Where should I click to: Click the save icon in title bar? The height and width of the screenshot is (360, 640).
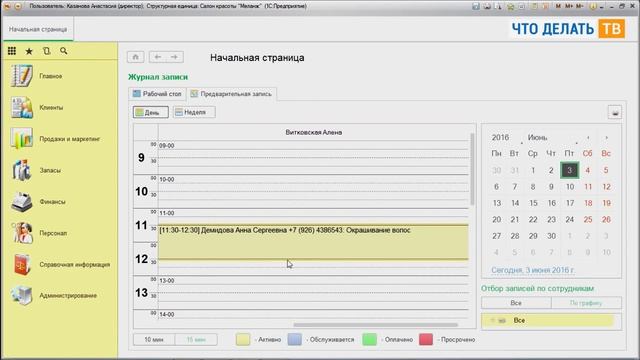[x=476, y=6]
